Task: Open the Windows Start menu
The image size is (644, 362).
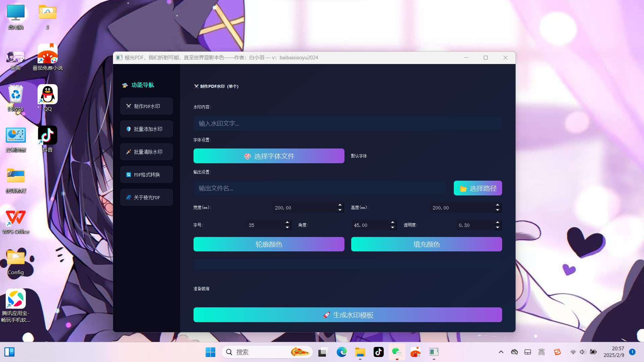Action: point(210,352)
